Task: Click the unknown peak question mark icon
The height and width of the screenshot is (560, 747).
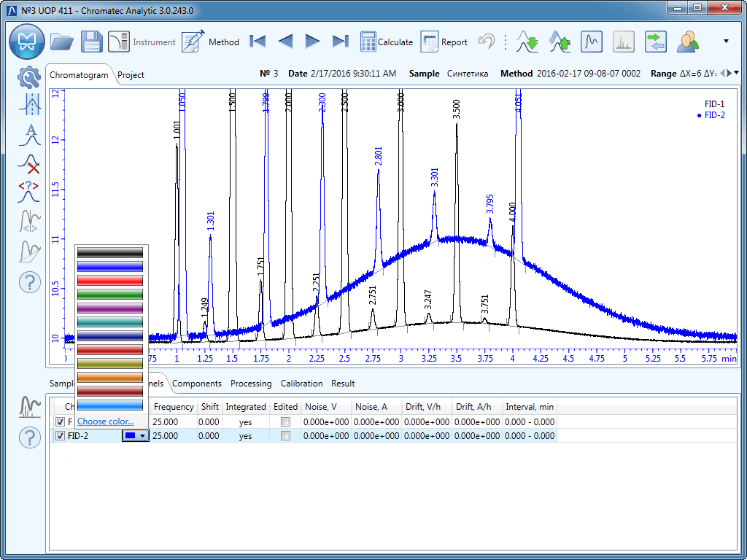Action: click(x=28, y=192)
